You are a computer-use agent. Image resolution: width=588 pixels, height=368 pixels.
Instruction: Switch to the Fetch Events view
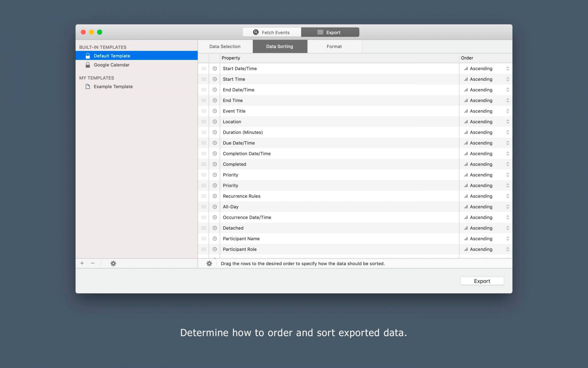click(x=272, y=32)
